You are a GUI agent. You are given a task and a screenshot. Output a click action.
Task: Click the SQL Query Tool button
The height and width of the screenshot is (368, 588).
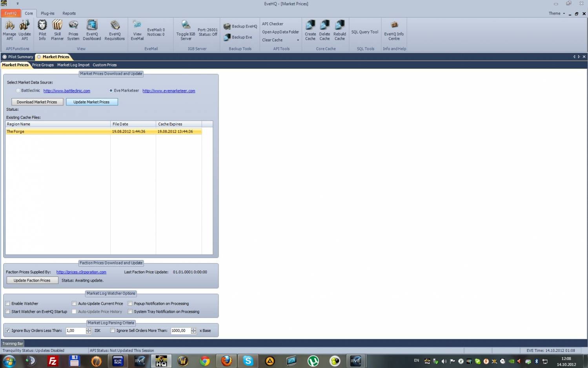pyautogui.click(x=365, y=32)
